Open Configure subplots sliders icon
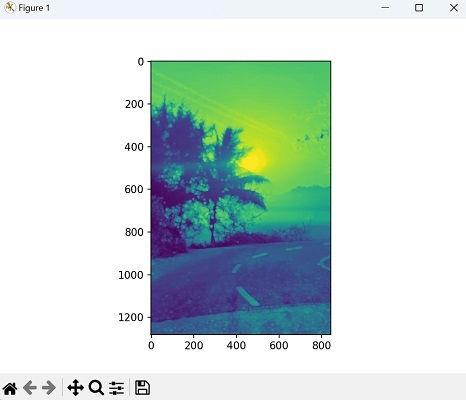Viewport: 466px width, 400px height. click(x=117, y=388)
